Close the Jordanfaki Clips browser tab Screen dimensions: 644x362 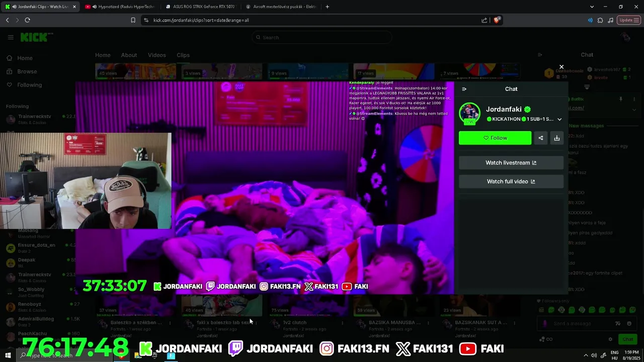click(x=74, y=7)
